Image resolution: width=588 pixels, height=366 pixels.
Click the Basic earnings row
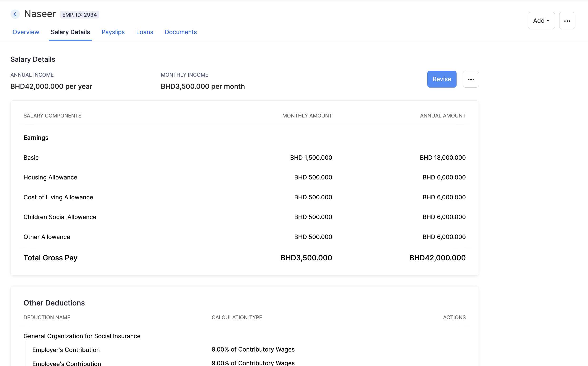(31, 158)
